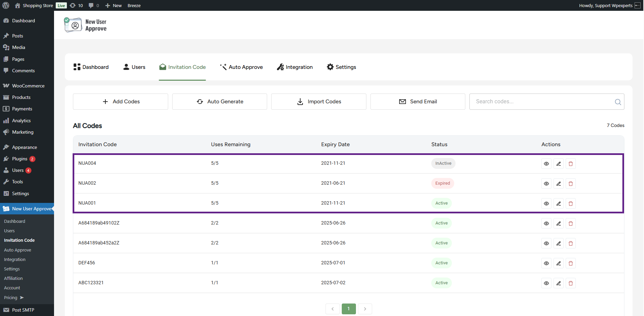Click the updates icon showing 10

click(76, 5)
